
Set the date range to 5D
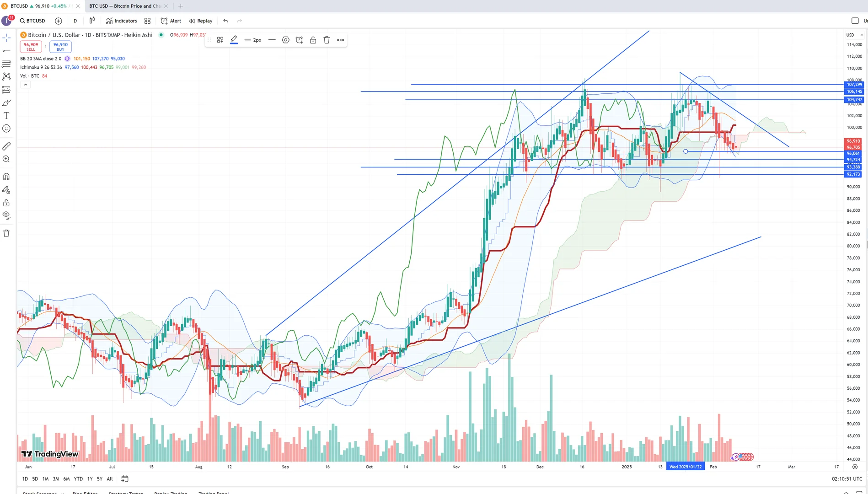[35, 479]
